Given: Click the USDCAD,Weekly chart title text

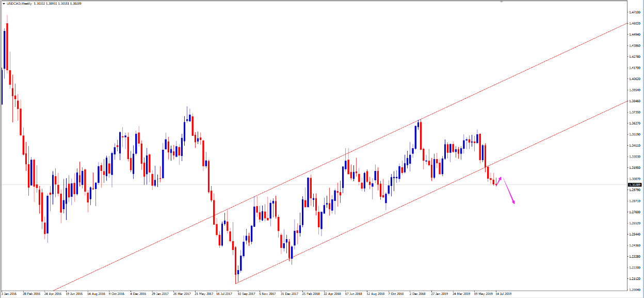Looking at the screenshot, I should [x=19, y=3].
